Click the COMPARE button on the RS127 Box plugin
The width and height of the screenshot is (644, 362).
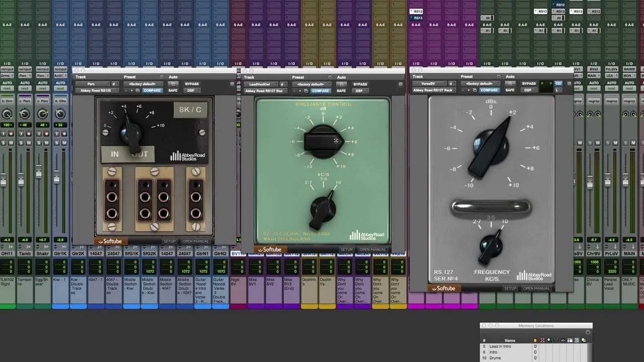[320, 90]
